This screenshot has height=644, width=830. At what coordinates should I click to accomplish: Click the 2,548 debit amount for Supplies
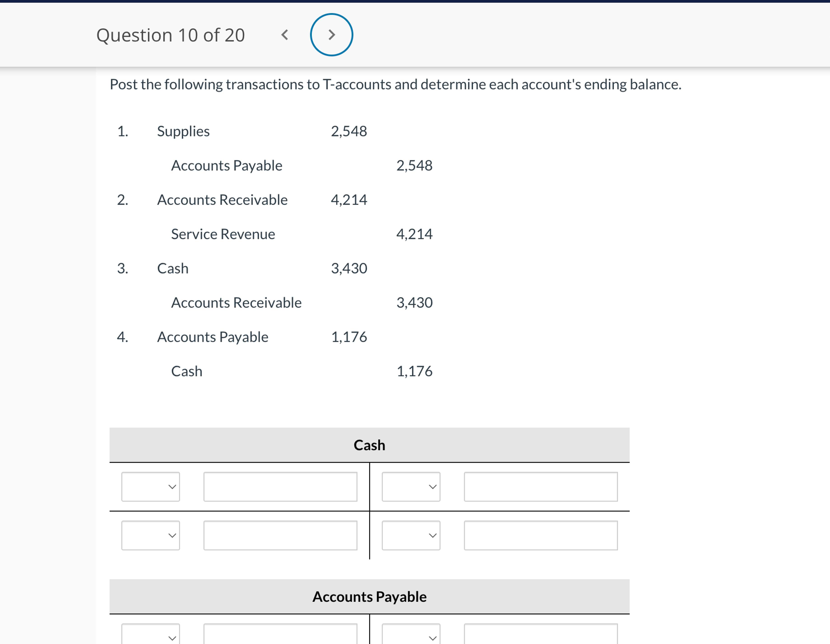pos(349,131)
